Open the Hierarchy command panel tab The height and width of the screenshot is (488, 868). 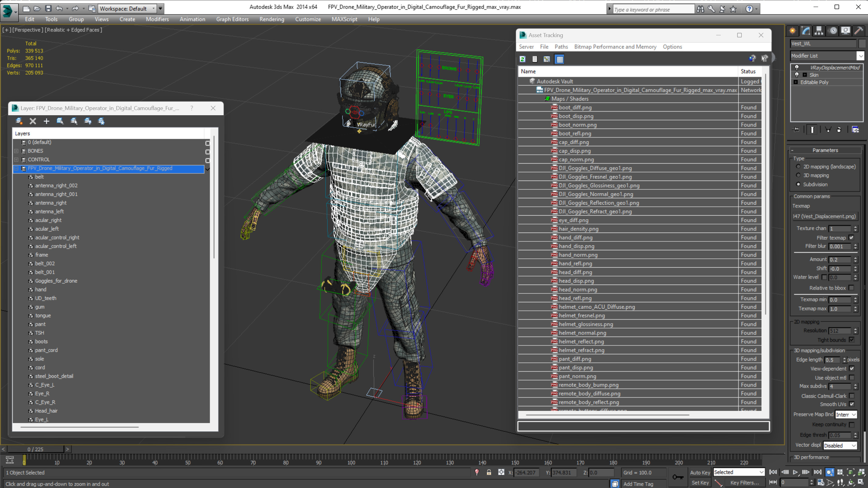click(x=819, y=31)
